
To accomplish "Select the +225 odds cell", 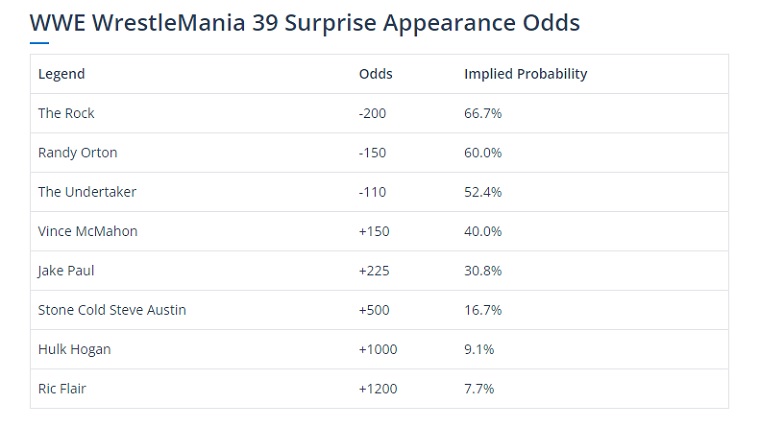I will click(x=374, y=271).
